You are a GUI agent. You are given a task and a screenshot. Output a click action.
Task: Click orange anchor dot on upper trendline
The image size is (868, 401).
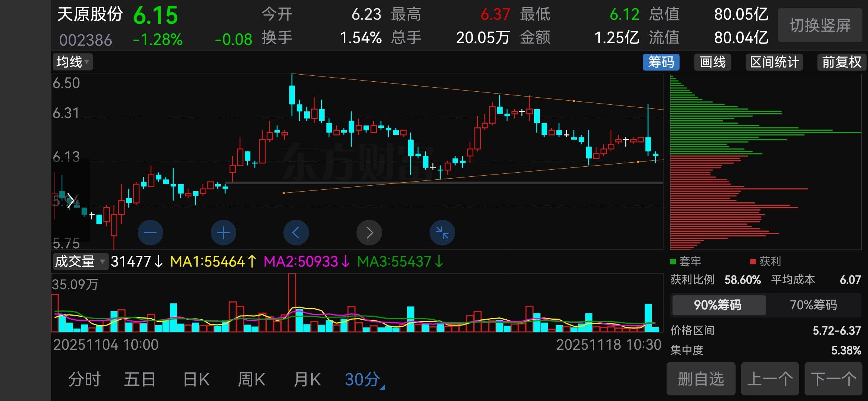[x=574, y=101]
